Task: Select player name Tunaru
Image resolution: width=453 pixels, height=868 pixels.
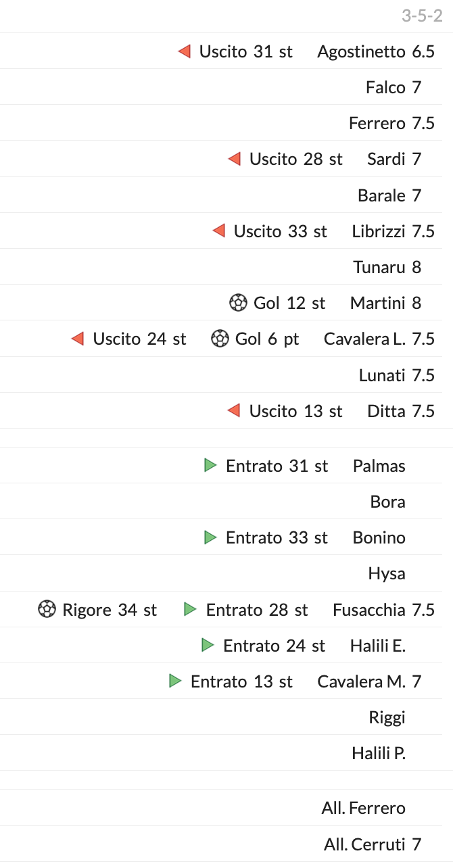Action: coord(379,267)
